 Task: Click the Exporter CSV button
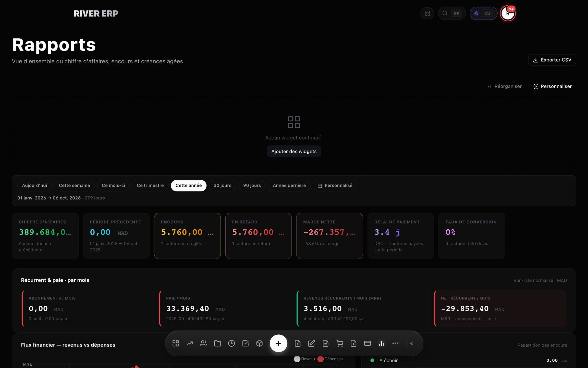(552, 60)
